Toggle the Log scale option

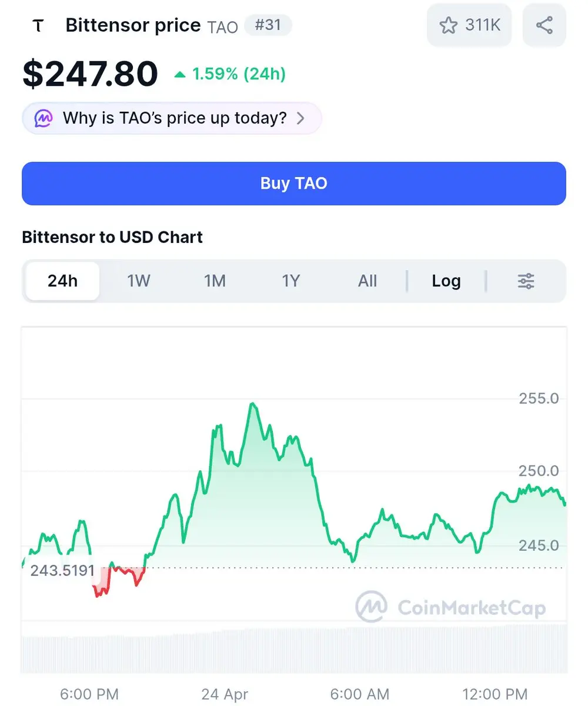[446, 281]
